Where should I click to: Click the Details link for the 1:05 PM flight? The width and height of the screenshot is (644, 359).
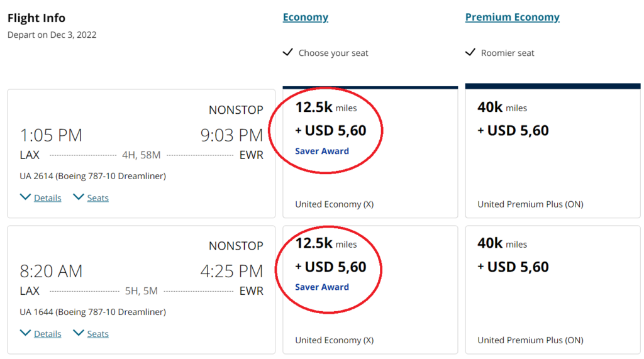coord(48,198)
